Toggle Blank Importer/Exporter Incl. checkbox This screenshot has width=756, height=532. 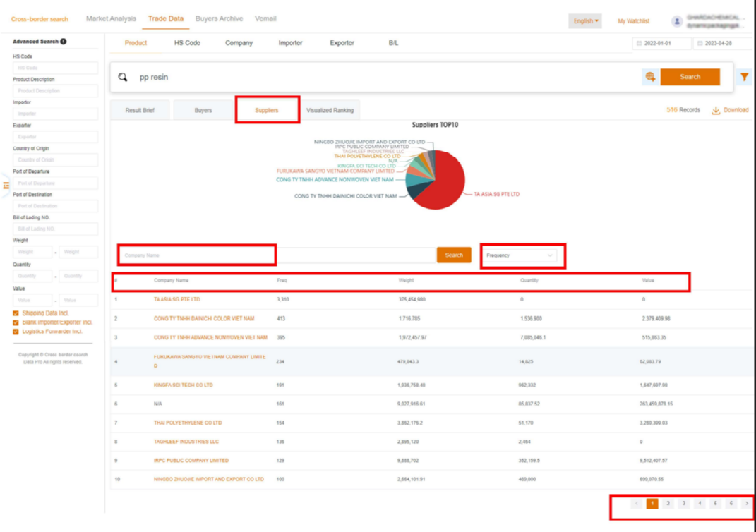16,322
